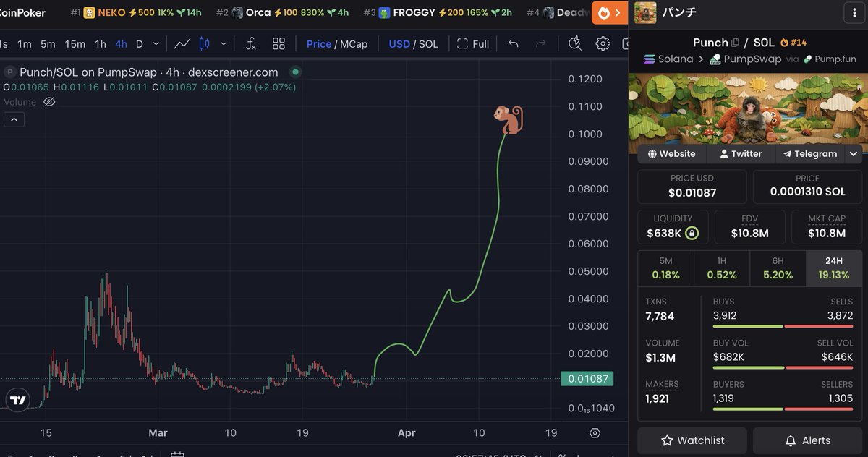Open the quick search lightning icon

575,44
